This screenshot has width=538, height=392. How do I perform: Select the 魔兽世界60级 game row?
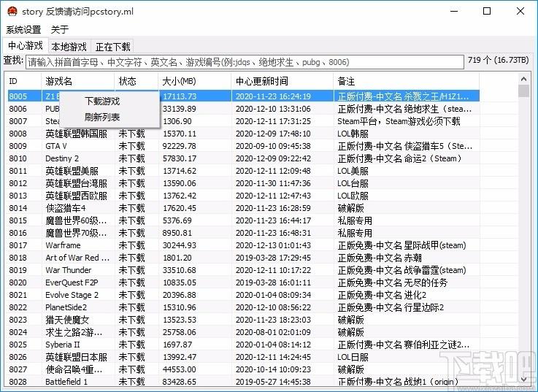tap(243, 220)
